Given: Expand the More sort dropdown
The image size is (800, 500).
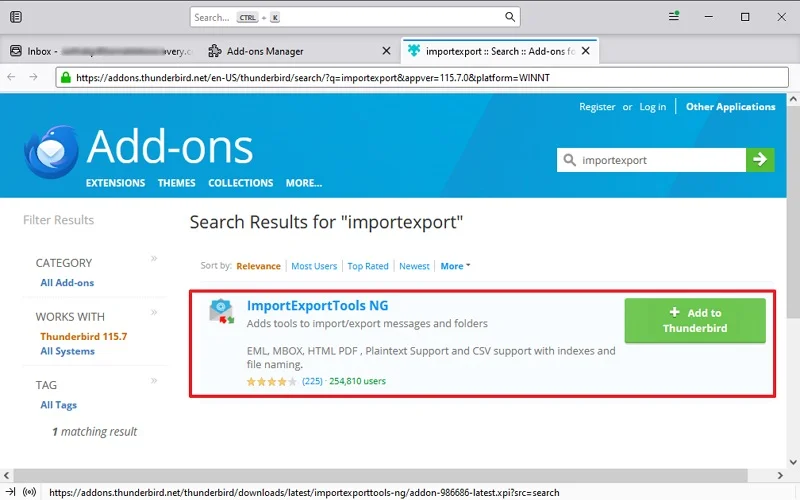Looking at the screenshot, I should tap(455, 266).
